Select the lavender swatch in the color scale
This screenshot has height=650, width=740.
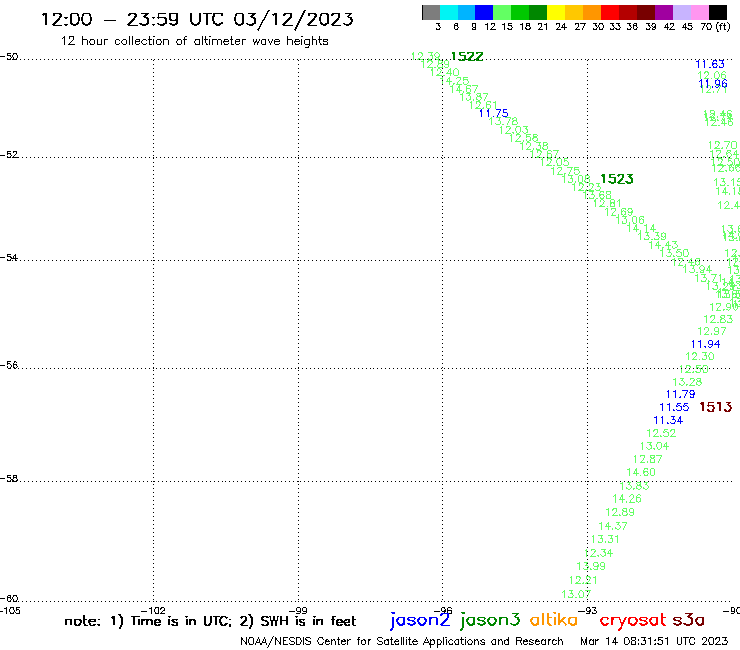pos(681,12)
